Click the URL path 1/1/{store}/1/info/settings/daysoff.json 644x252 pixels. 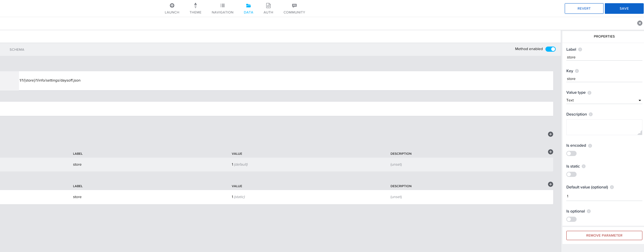[x=50, y=80]
